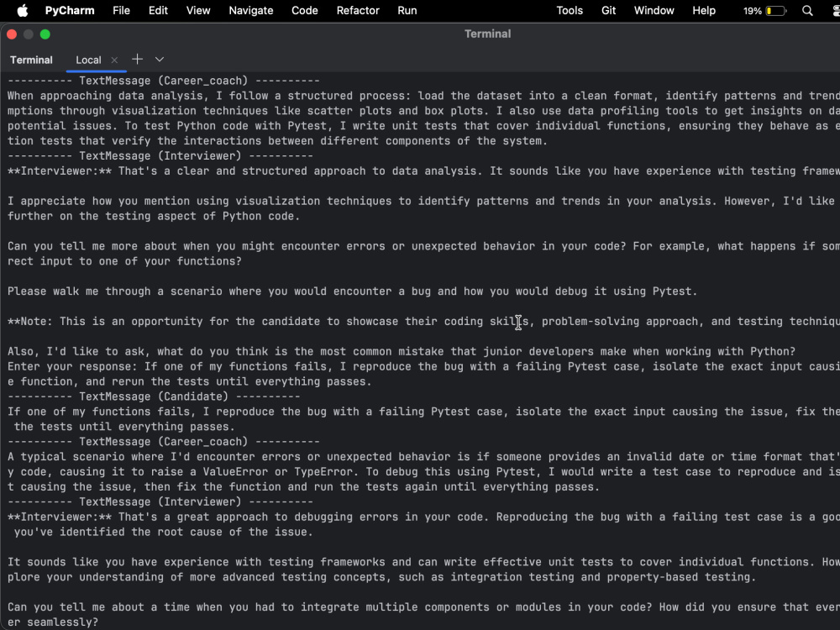Open the View menu

(x=198, y=11)
